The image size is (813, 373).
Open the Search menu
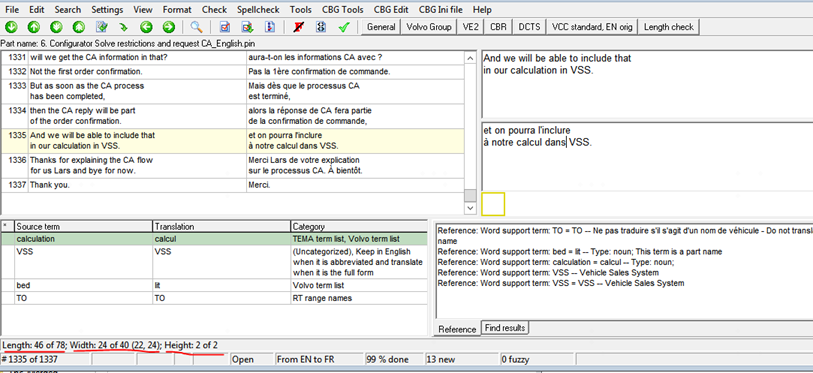[x=67, y=9]
